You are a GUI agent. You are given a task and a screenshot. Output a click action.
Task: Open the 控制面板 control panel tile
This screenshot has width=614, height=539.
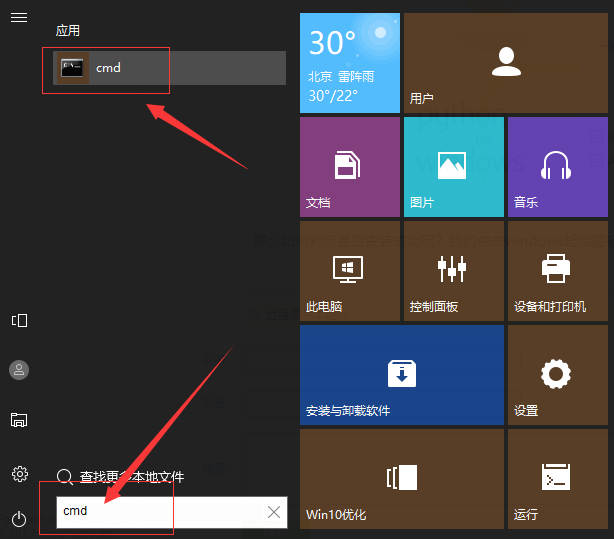453,270
